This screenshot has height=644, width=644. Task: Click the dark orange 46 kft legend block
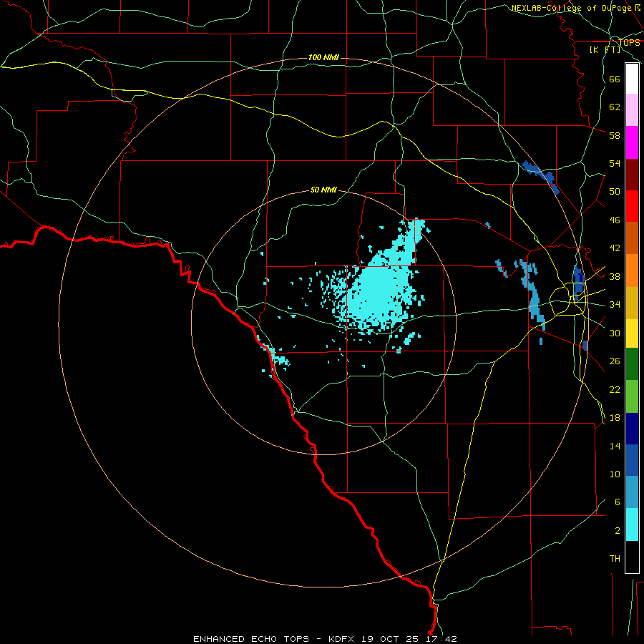[632, 238]
